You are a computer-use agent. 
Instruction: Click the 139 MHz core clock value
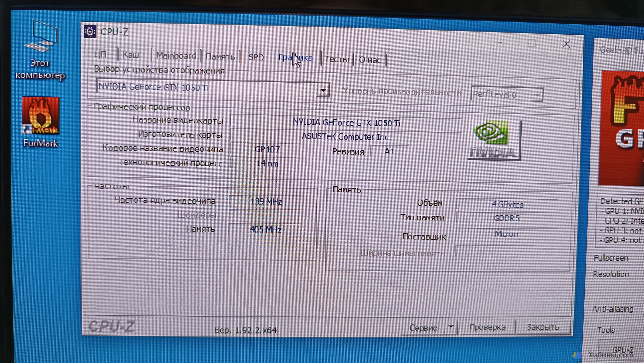click(x=266, y=201)
